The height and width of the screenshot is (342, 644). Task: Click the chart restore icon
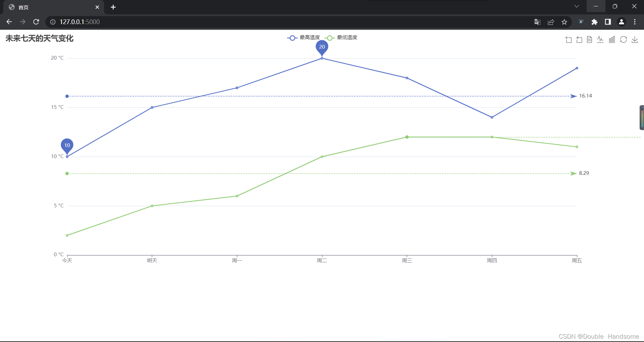624,40
